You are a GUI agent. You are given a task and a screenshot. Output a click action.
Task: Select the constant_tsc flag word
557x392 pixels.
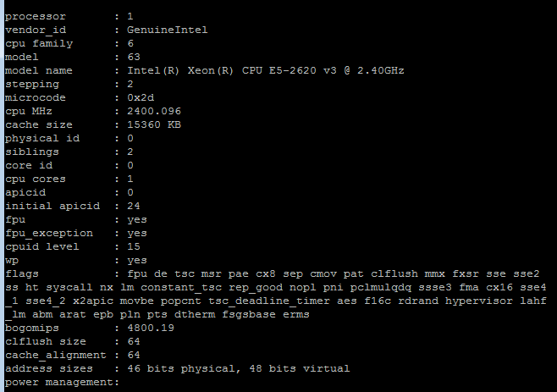(x=181, y=288)
